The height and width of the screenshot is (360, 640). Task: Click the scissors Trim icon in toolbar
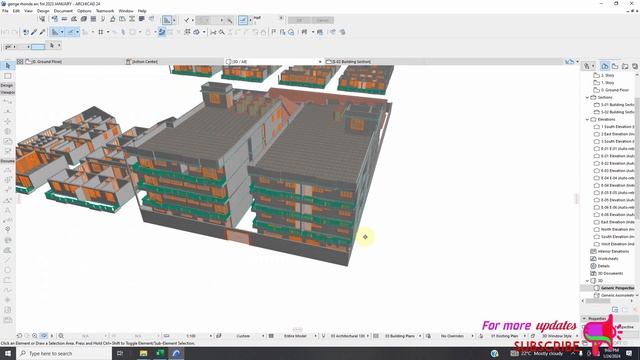[213, 32]
